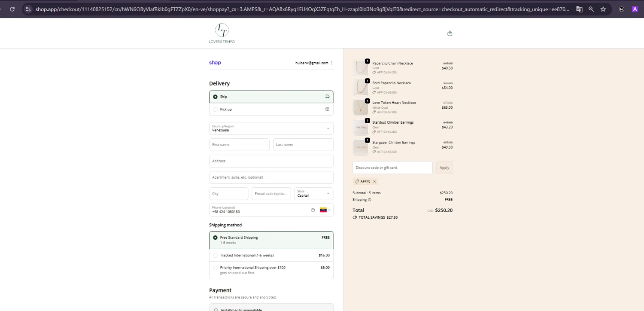Image resolution: width=644 pixels, height=311 pixels.
Task: Open the Country/Region dropdown
Action: 271,128
